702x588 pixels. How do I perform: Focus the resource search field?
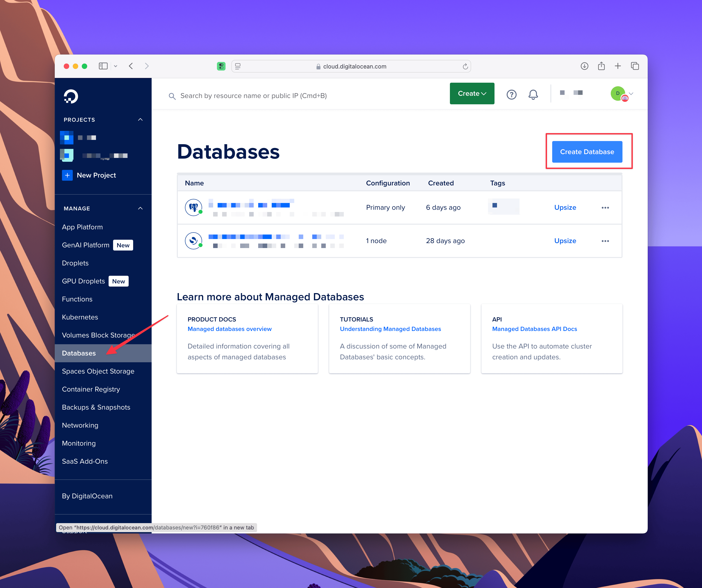(x=253, y=96)
